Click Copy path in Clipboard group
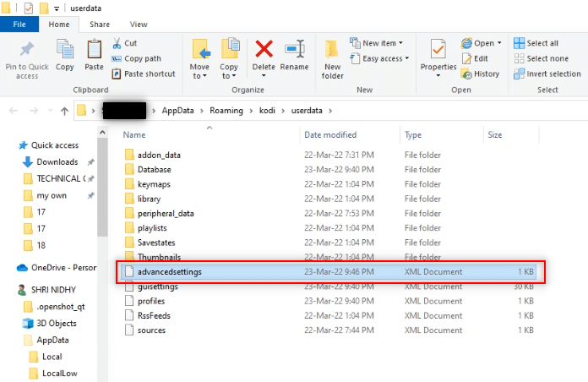This screenshot has height=382, width=588. click(137, 58)
